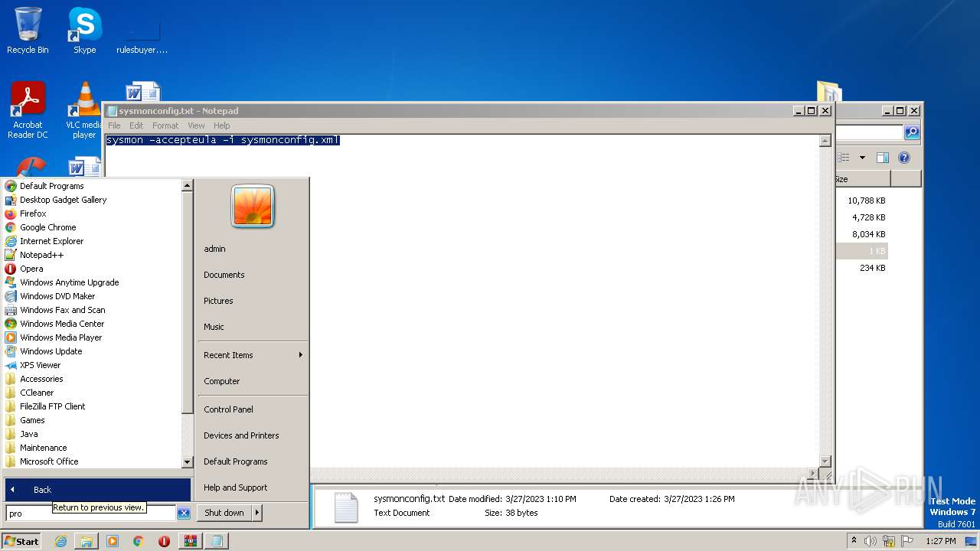Screen dimensions: 980x551
Task: Select the file sized 10,788 KB
Action: pyautogui.click(x=866, y=201)
